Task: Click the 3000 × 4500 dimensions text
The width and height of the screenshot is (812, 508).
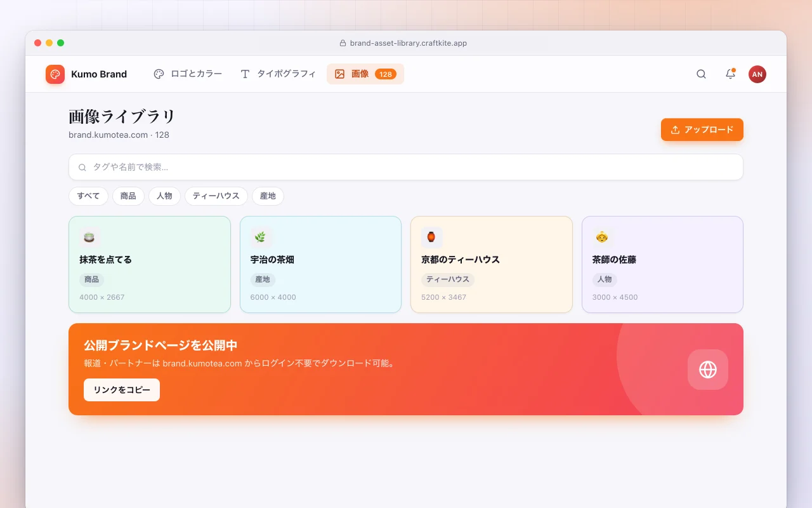Action: pos(615,297)
